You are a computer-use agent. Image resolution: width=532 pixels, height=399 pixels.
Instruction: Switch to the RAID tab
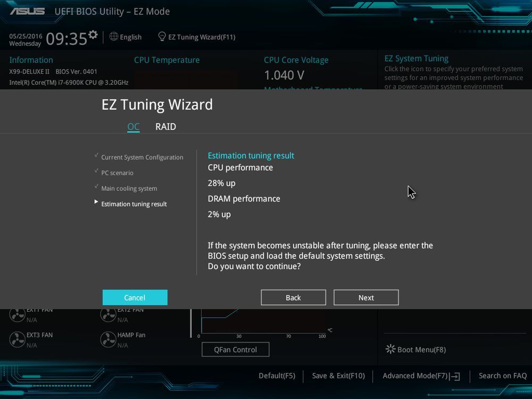[165, 127]
